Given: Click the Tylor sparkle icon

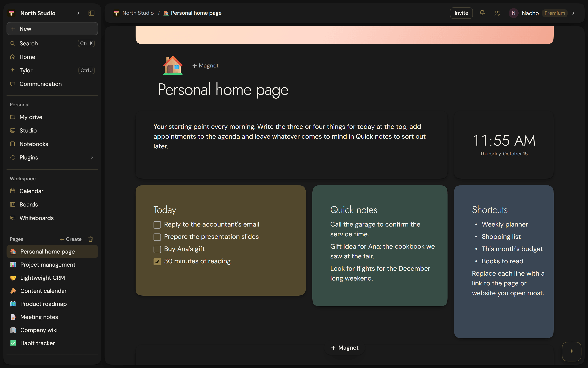Looking at the screenshot, I should (13, 70).
